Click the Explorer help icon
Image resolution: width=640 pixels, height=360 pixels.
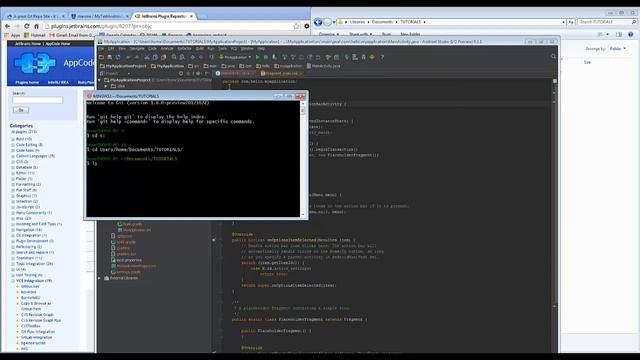pyautogui.click(x=631, y=35)
